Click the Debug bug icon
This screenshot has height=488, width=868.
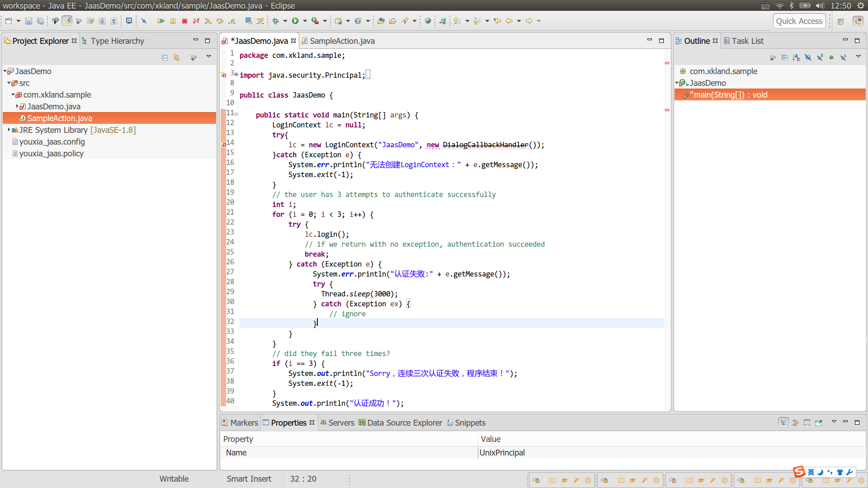point(276,21)
